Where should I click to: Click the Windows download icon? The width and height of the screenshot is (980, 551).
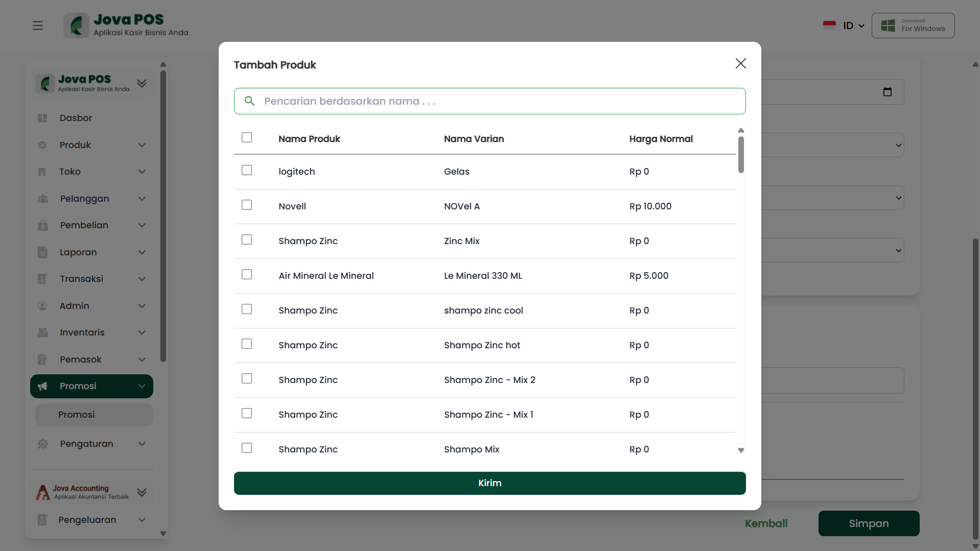tap(888, 26)
